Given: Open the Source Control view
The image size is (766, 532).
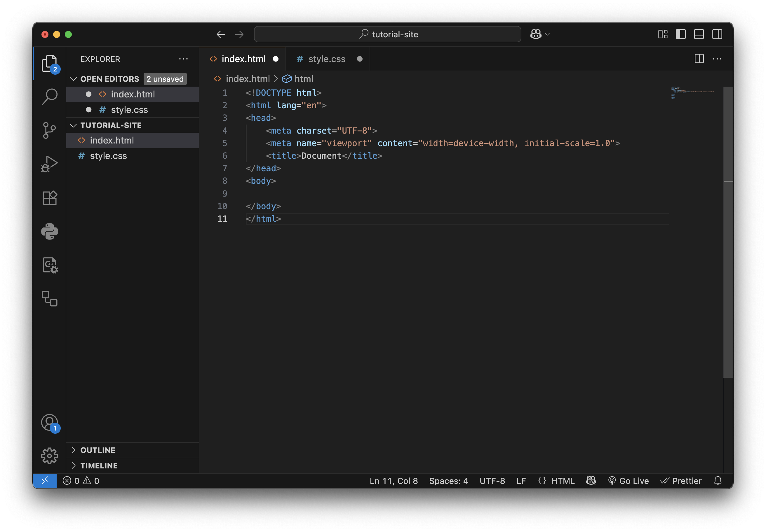Looking at the screenshot, I should click(49, 130).
